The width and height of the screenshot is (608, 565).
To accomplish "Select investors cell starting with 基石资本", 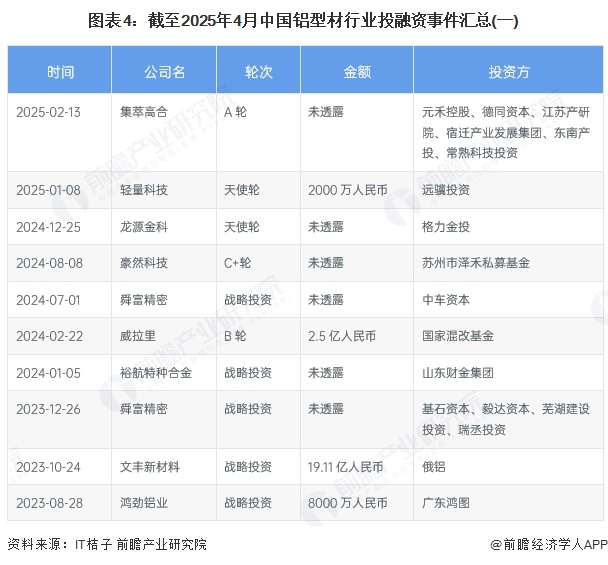I will pos(506,419).
